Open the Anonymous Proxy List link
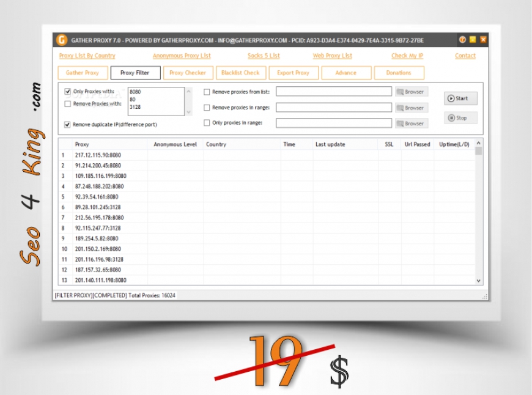This screenshot has height=395, width=532. pos(182,56)
